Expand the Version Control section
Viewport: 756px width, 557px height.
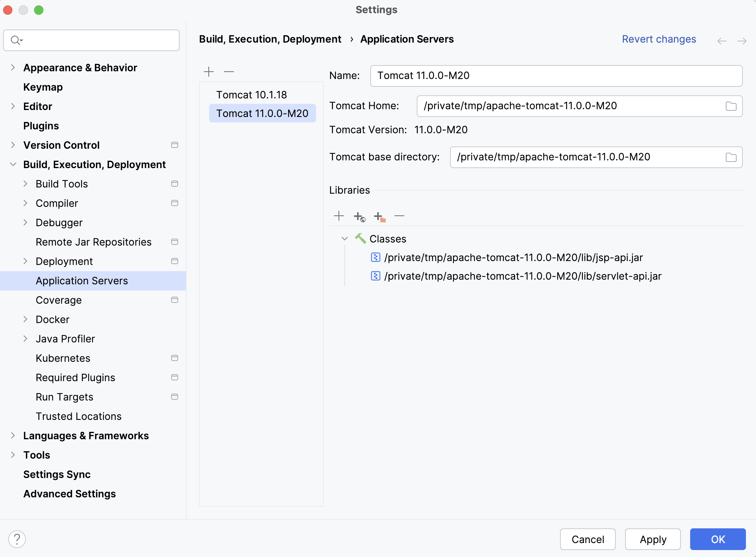coord(61,145)
